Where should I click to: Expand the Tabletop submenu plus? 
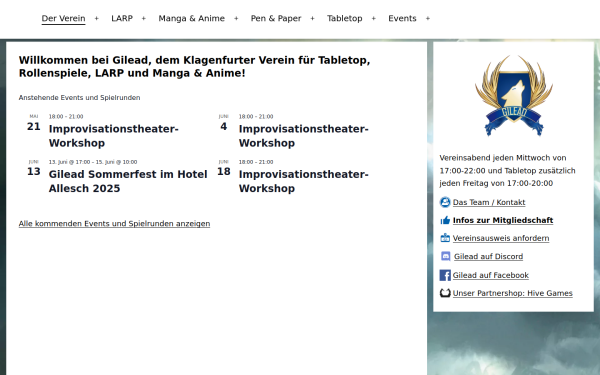pos(373,18)
